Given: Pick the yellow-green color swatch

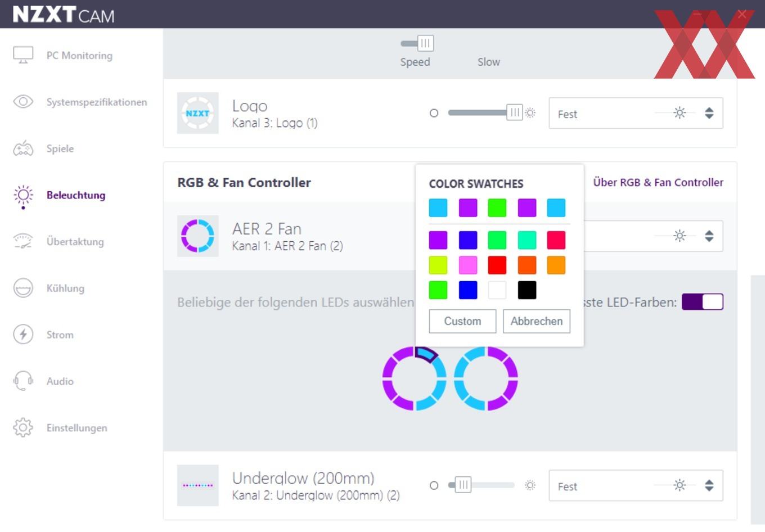Looking at the screenshot, I should [x=438, y=265].
